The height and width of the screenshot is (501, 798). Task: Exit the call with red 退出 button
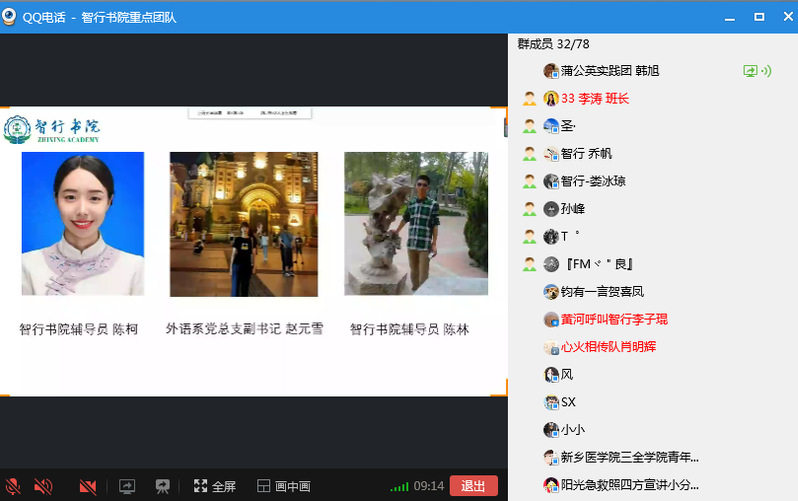[473, 486]
